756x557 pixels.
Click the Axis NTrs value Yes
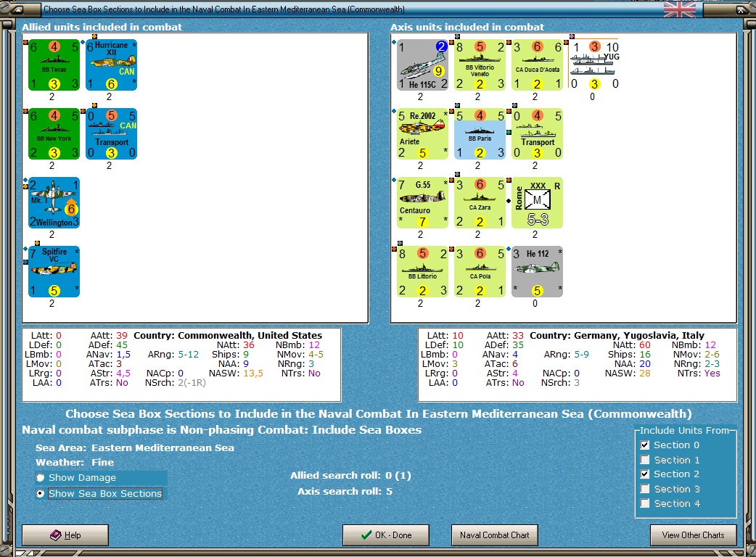(712, 373)
